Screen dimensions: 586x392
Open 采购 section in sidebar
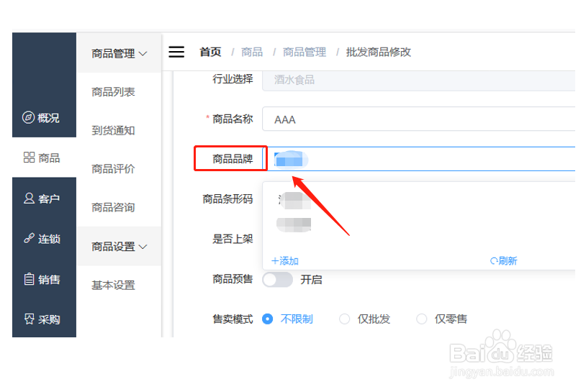click(44, 319)
